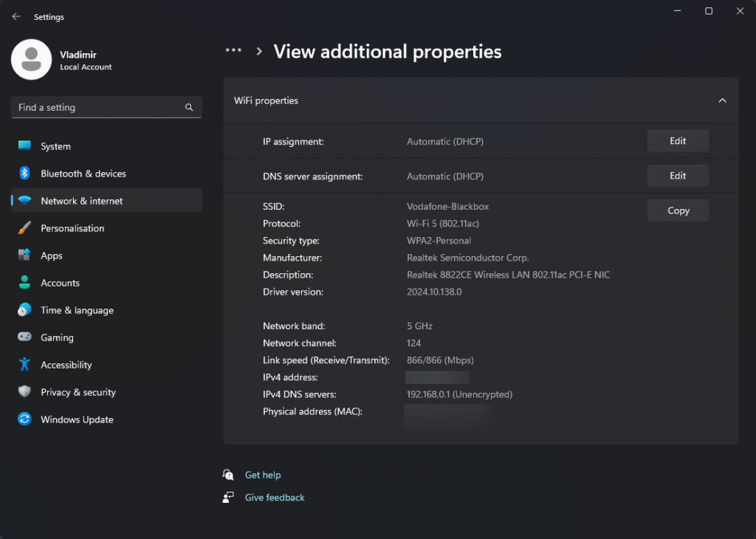Go back using the back arrow
Viewport: 756px width, 539px height.
point(16,17)
